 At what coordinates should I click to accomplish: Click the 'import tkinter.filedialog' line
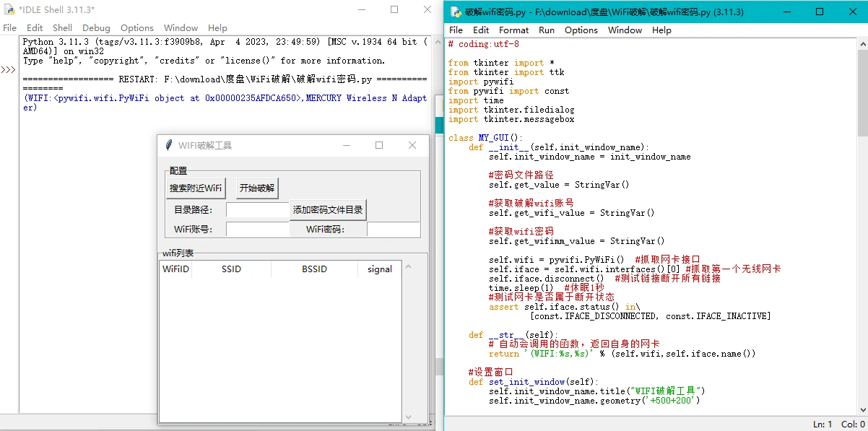(511, 110)
